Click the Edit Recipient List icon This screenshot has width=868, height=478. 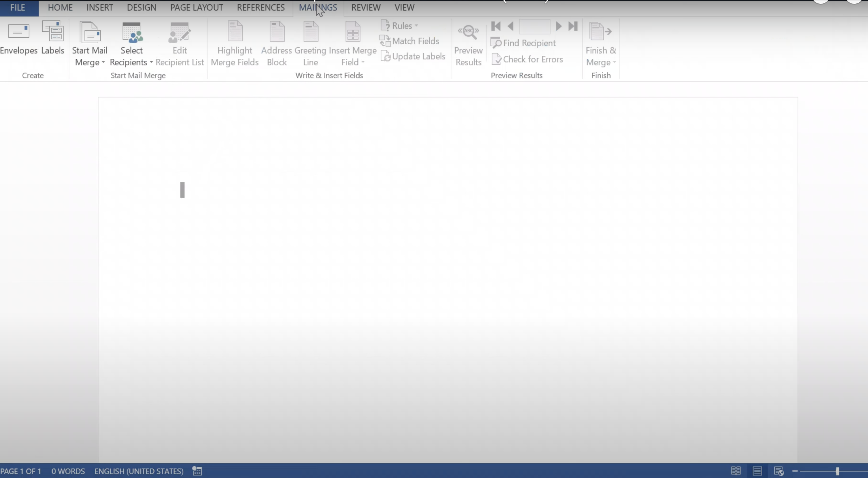[x=180, y=33]
